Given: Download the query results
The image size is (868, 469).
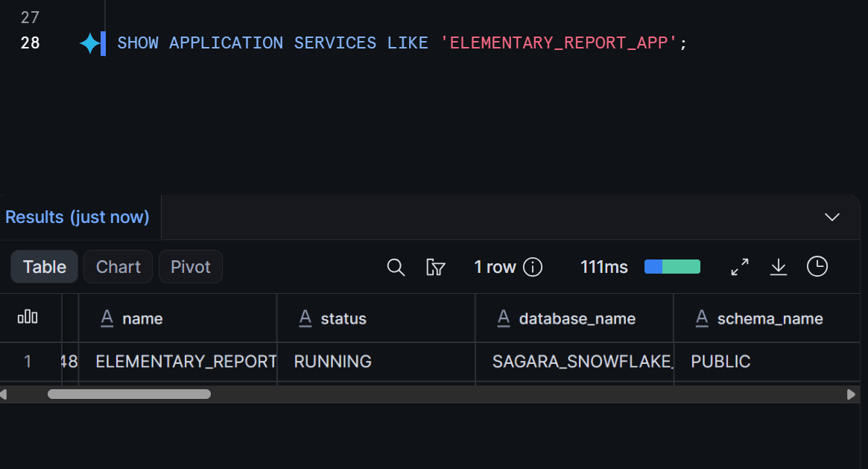Looking at the screenshot, I should pos(779,267).
